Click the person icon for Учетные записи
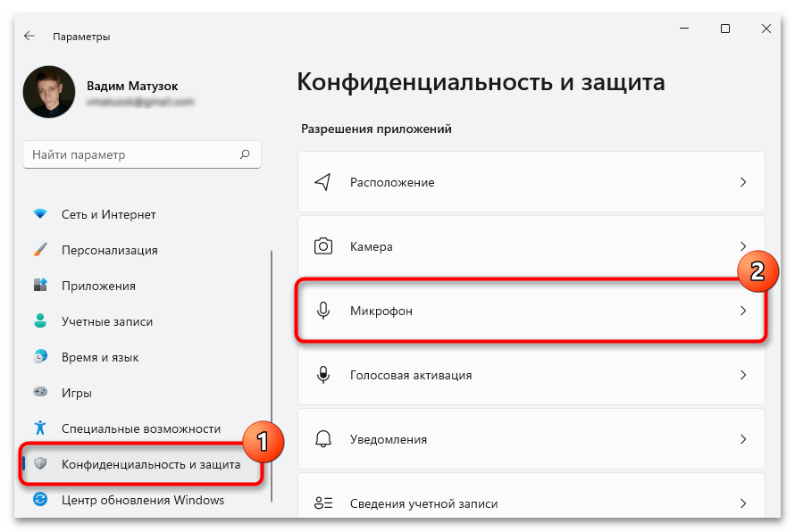Image resolution: width=795 pixels, height=532 pixels. point(40,320)
